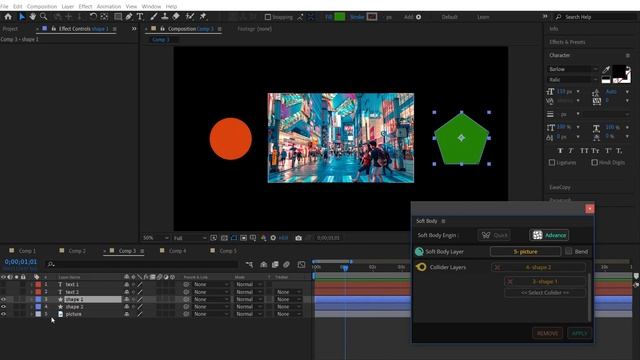The width and height of the screenshot is (640, 360).
Task: Click the Graph Editor icon
Action: [301, 264]
